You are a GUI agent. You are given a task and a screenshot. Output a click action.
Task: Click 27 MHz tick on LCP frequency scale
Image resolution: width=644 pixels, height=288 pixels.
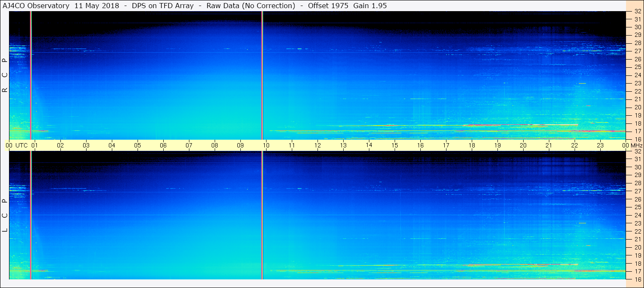[637, 191]
